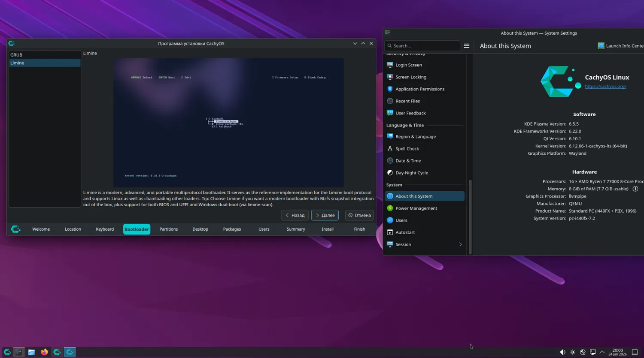Click the CachyOS Linux logo in About
The width and height of the screenshot is (644, 358).
(561, 81)
